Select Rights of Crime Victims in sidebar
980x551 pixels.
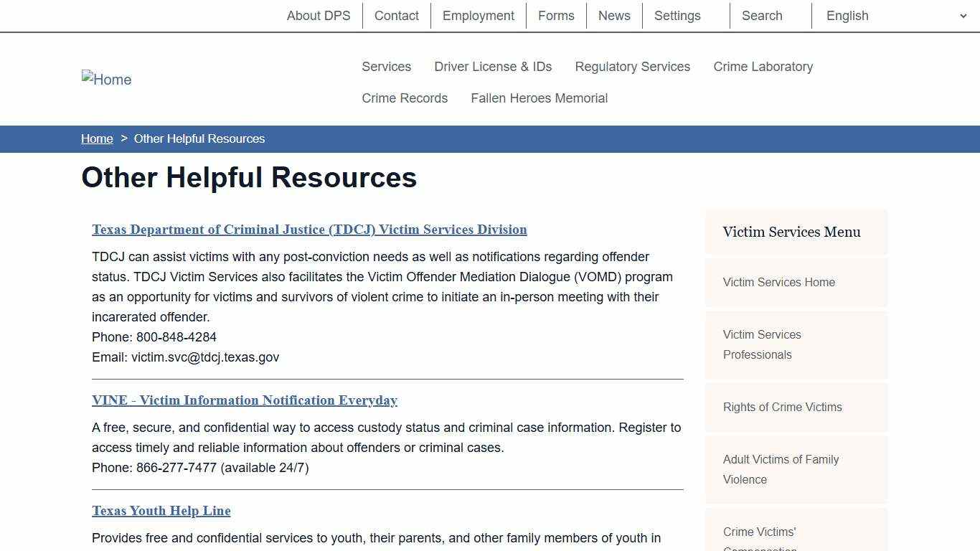click(782, 407)
